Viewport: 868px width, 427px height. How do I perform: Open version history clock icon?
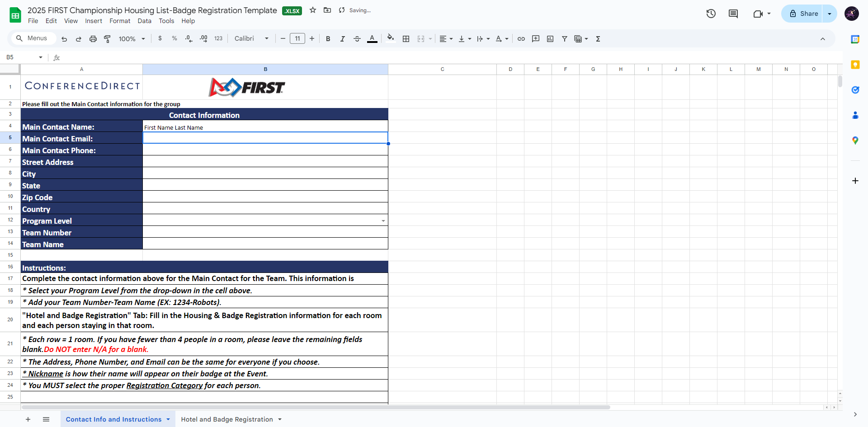click(711, 14)
